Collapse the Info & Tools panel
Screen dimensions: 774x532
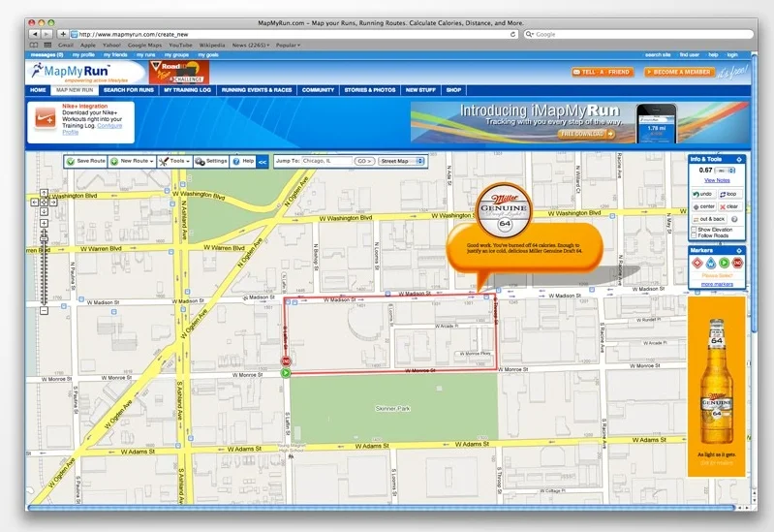pos(739,160)
